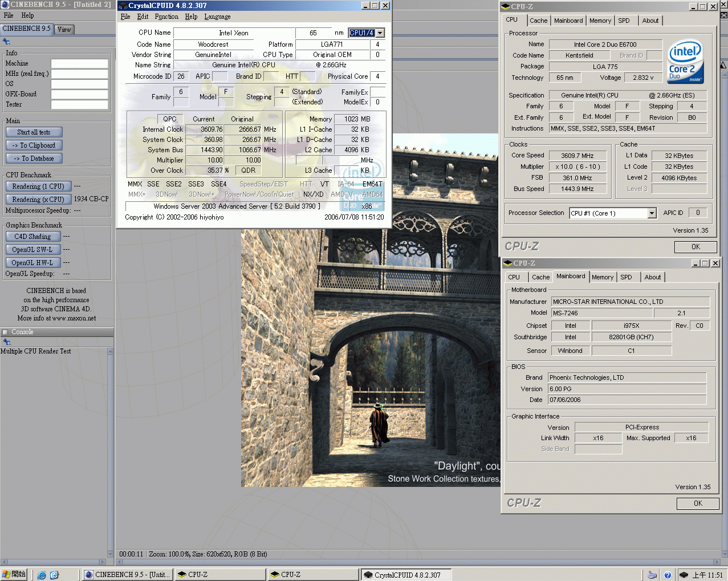Open the File menu in CINEBENCH

[9, 15]
